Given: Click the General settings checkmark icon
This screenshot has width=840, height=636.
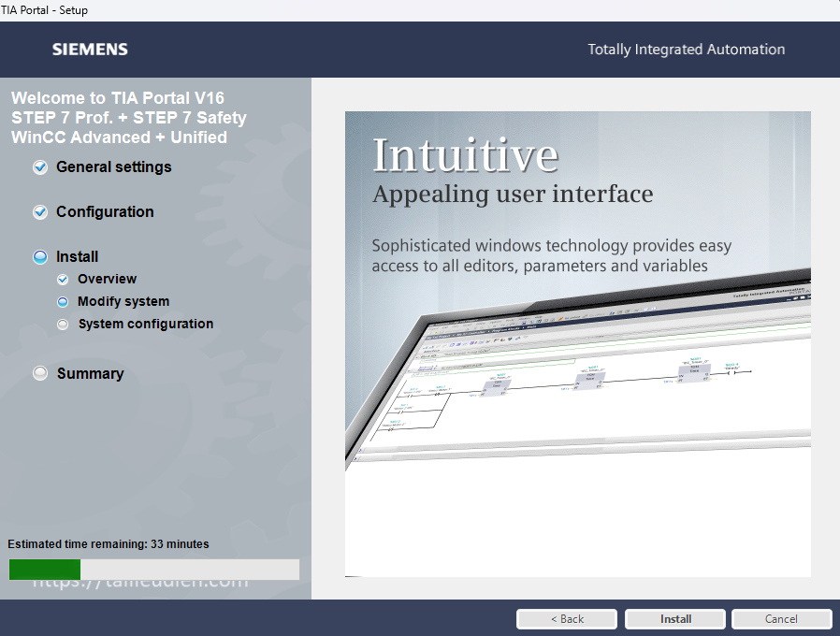Looking at the screenshot, I should [40, 167].
